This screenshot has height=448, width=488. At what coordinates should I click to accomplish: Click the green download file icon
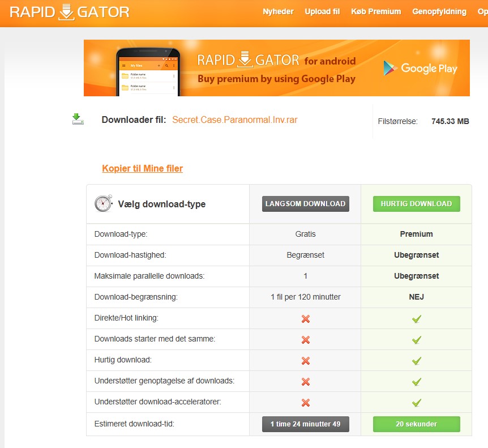point(78,119)
